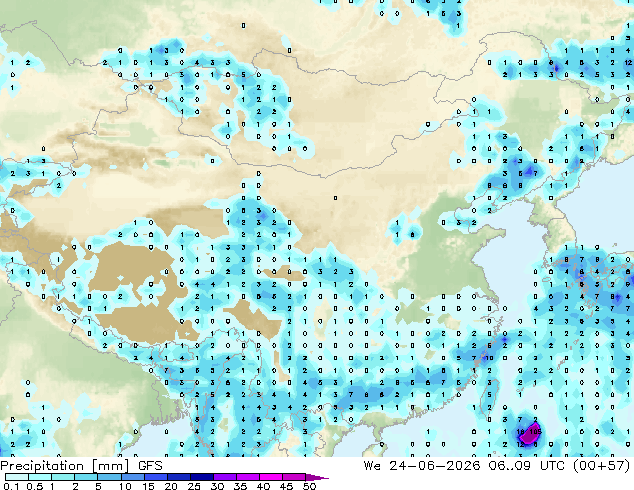Click the 30–35 mm purple legend swatch
Image resolution: width=634 pixels, height=490 pixels.
pyautogui.click(x=224, y=477)
